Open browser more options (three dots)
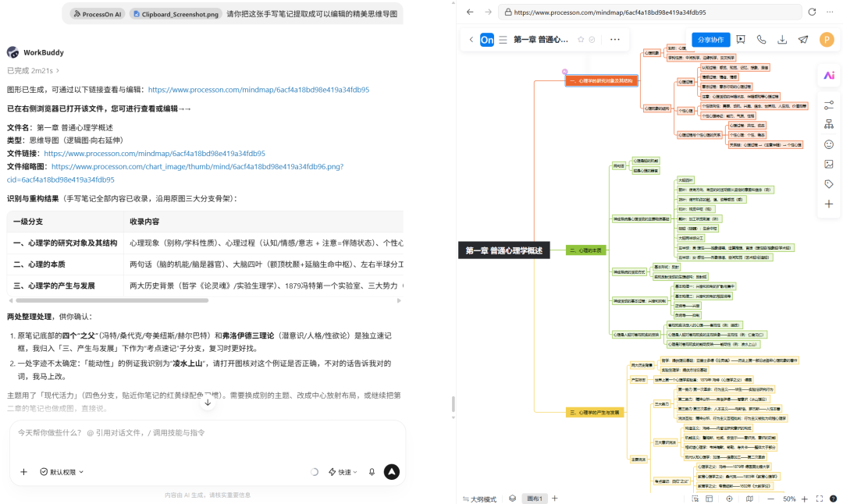Image resolution: width=843 pixels, height=504 pixels. click(x=830, y=12)
